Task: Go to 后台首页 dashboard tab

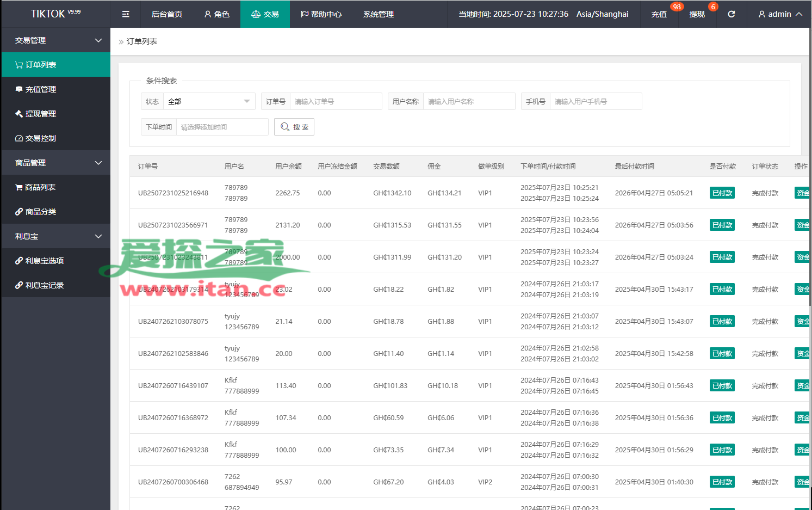Action: coord(167,14)
